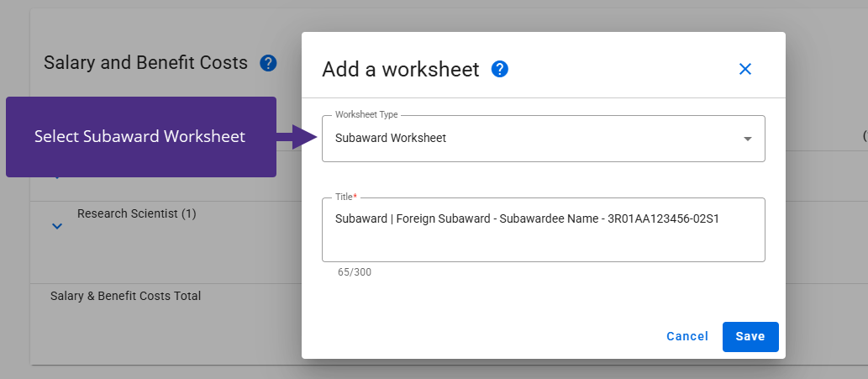Click the chevron partly hidden under callout
868x379 pixels.
[57, 176]
